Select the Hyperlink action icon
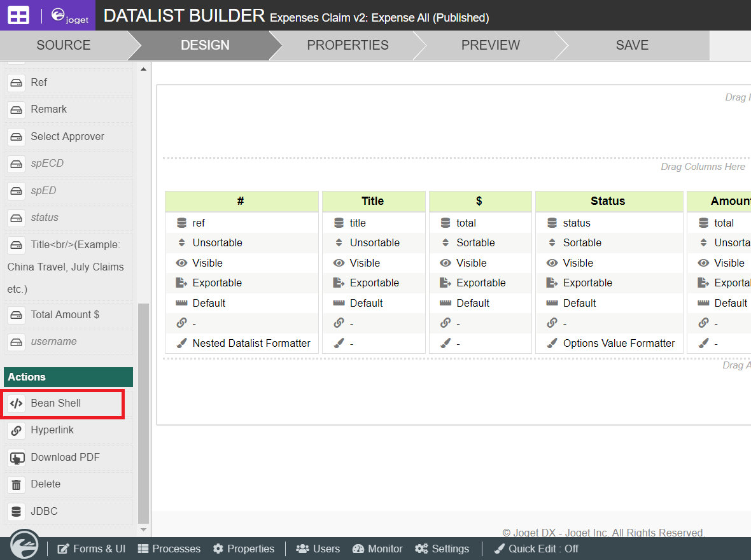The height and width of the screenshot is (560, 751). [17, 430]
